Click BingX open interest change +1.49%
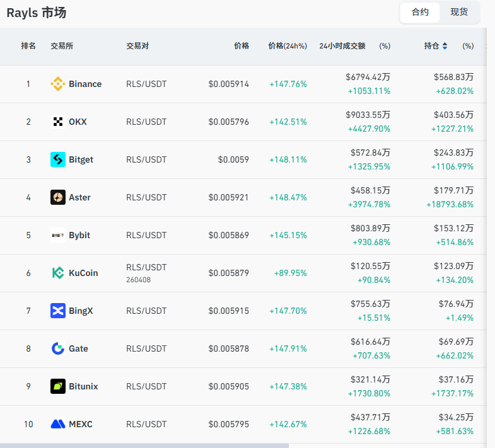This screenshot has width=495, height=448. pos(459,318)
